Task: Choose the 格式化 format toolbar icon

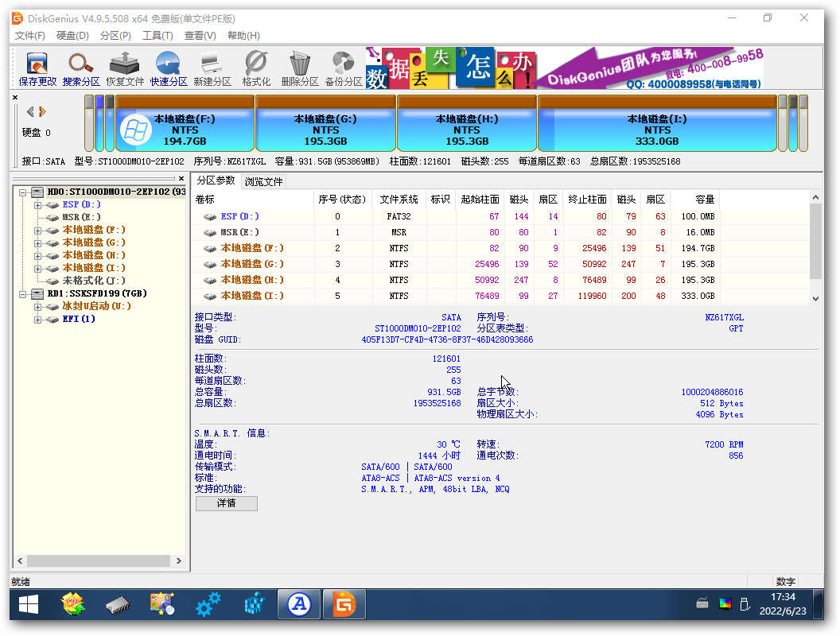Action: (256, 70)
